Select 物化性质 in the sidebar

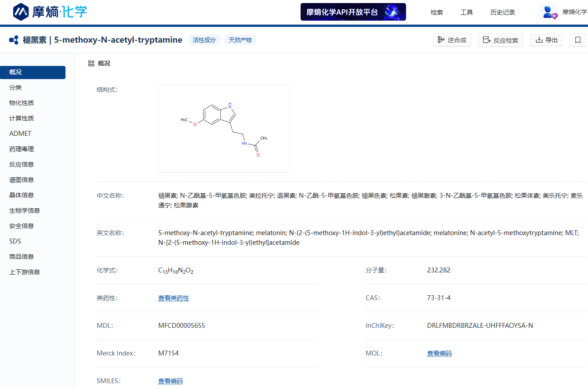tap(22, 103)
